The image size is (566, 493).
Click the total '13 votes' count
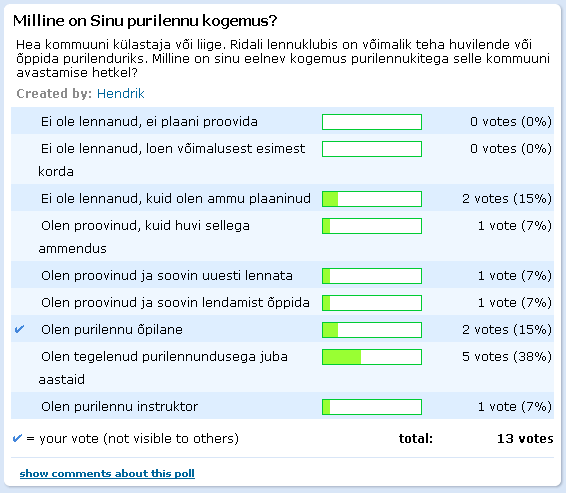point(525,439)
